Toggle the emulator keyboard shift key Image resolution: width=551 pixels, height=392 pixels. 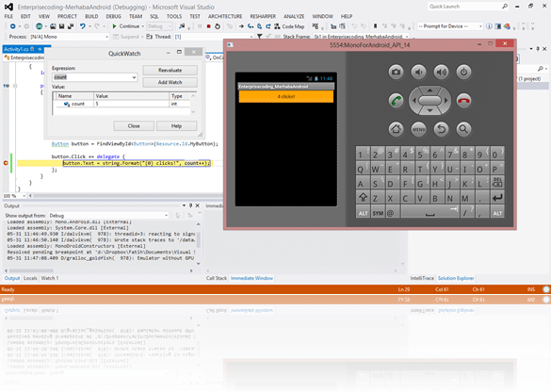click(x=363, y=197)
